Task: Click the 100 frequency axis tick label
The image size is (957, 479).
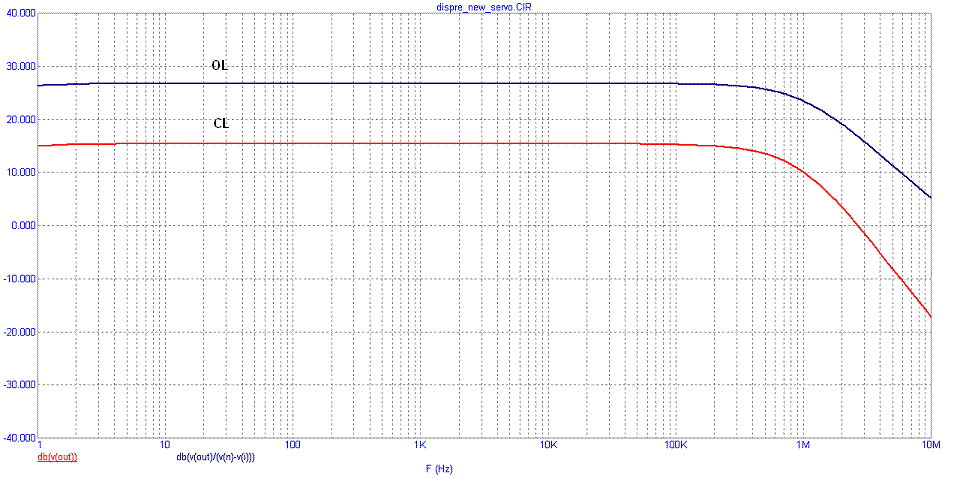Action: tap(292, 445)
